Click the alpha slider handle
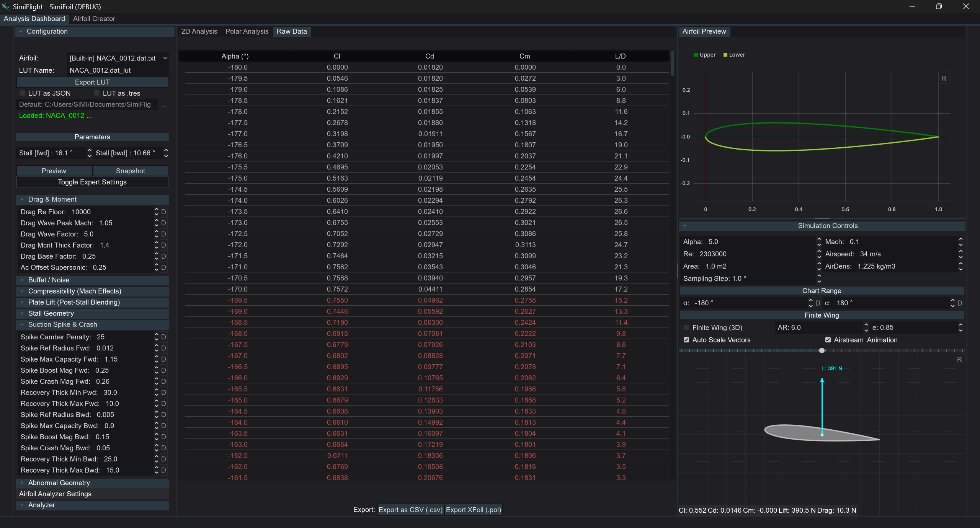 822,350
